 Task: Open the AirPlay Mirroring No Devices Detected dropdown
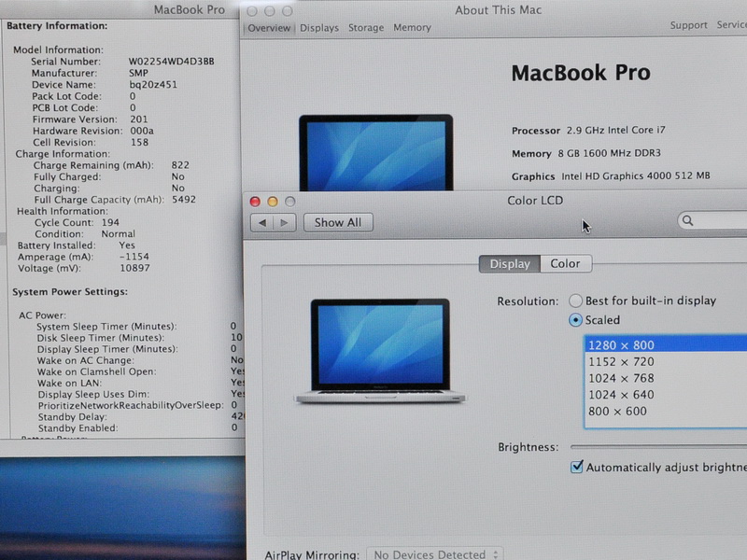434,554
